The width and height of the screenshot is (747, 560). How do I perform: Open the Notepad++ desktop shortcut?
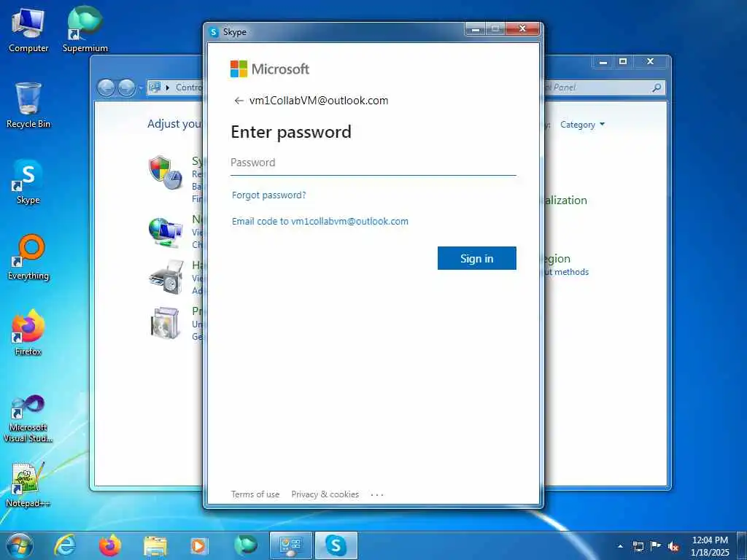coord(28,485)
